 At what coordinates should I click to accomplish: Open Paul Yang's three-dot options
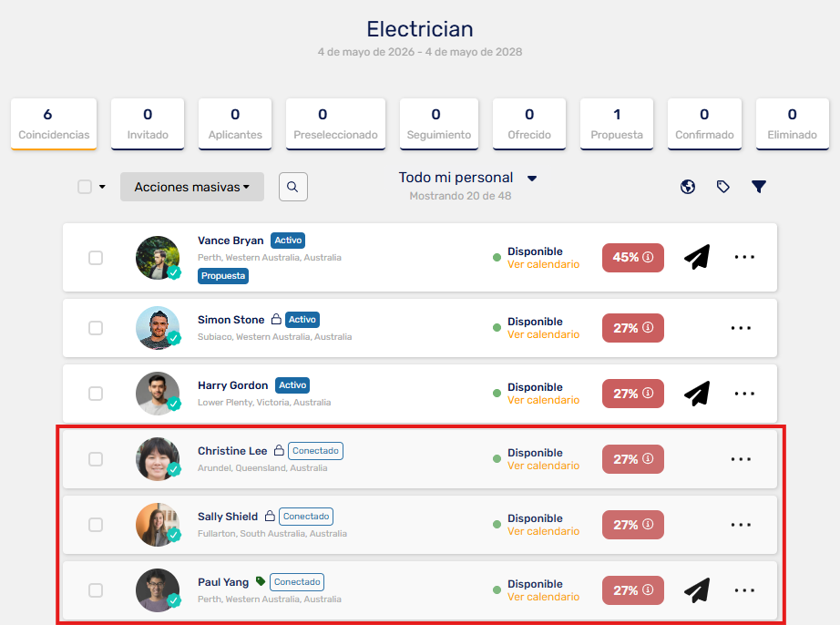coord(744,590)
